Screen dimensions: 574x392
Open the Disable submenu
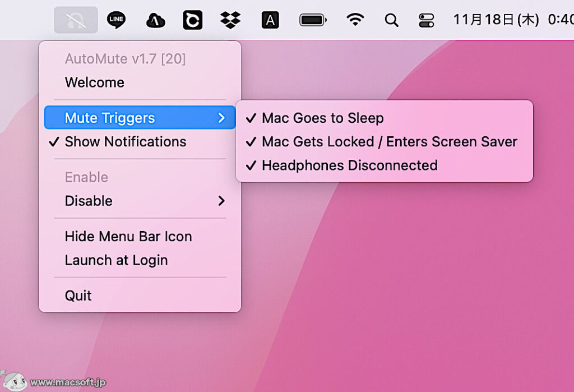[x=140, y=201]
